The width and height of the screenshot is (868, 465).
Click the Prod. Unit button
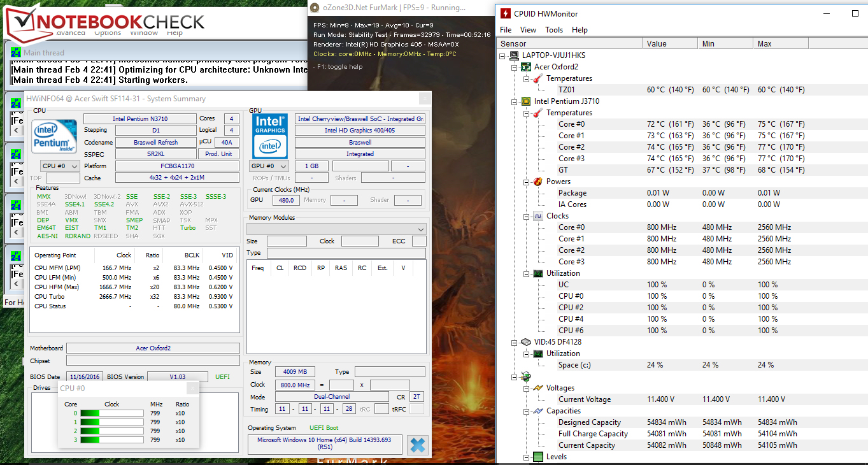[219, 154]
